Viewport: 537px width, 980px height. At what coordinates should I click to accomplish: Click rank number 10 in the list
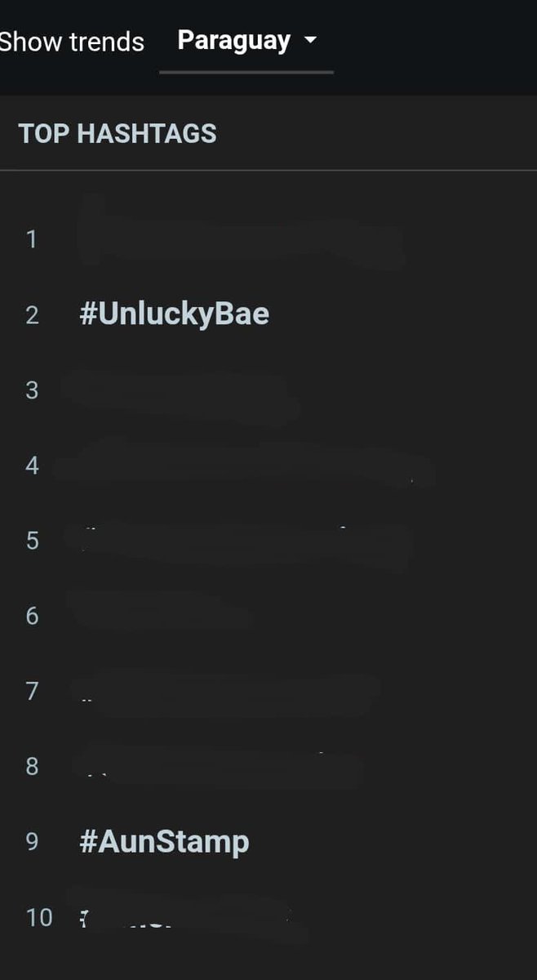[x=39, y=917]
